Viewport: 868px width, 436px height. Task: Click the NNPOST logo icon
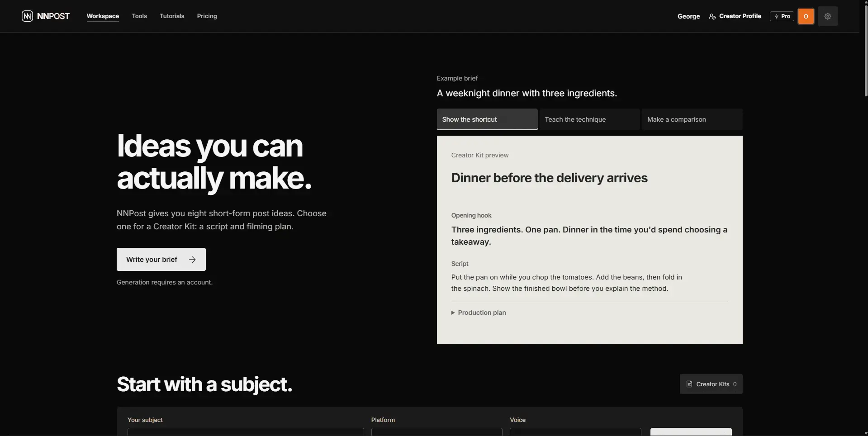tap(27, 16)
